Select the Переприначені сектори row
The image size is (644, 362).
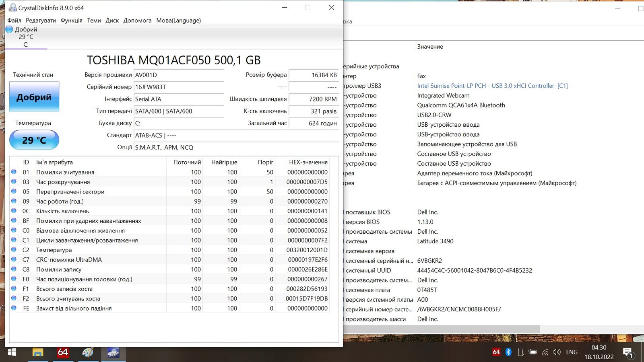coord(169,191)
